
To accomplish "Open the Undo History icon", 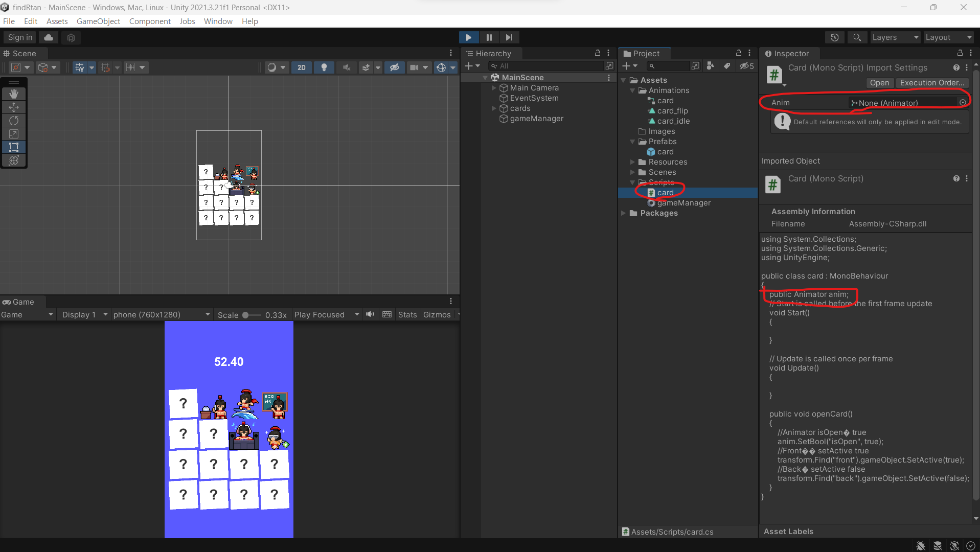I will (x=835, y=37).
